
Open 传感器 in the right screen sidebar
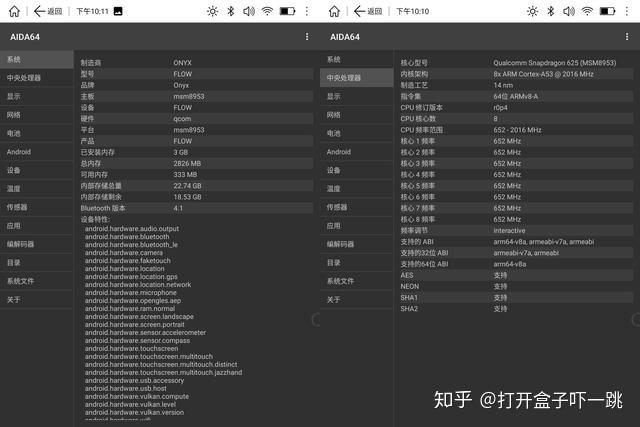point(357,207)
